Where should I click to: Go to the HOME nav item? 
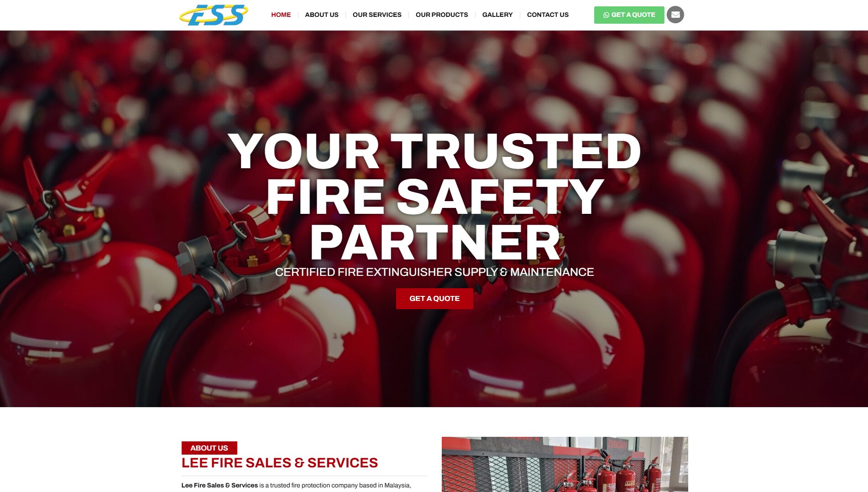point(281,15)
